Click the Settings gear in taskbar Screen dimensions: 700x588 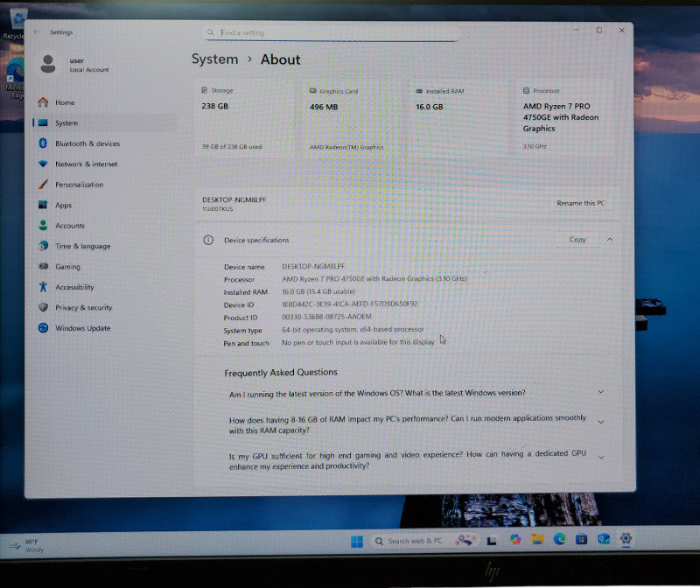coord(626,538)
